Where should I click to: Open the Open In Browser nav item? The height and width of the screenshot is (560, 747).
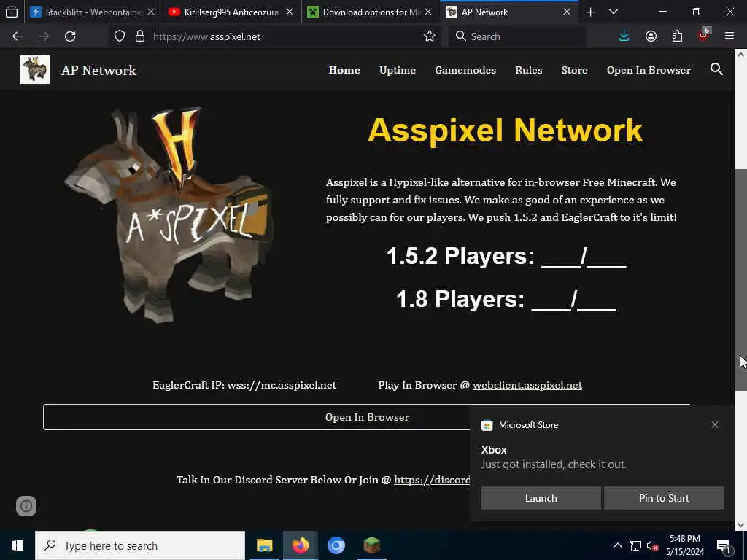coord(649,70)
